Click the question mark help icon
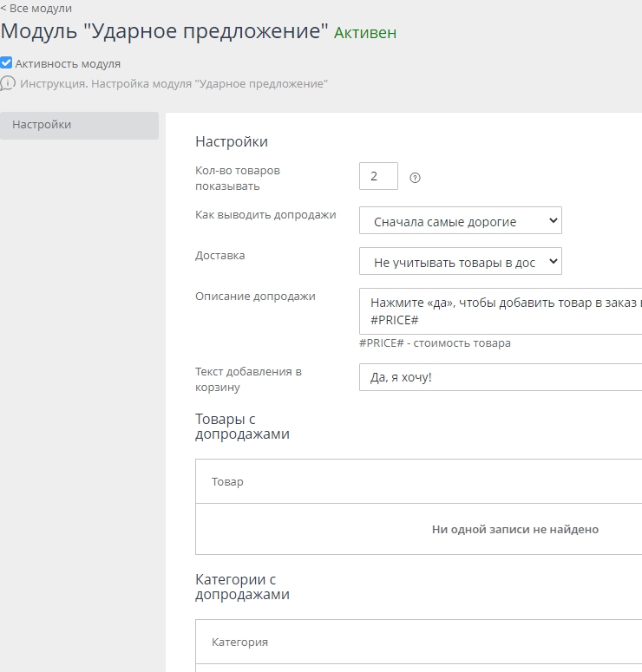Viewport: 642px width, 672px height. (415, 178)
